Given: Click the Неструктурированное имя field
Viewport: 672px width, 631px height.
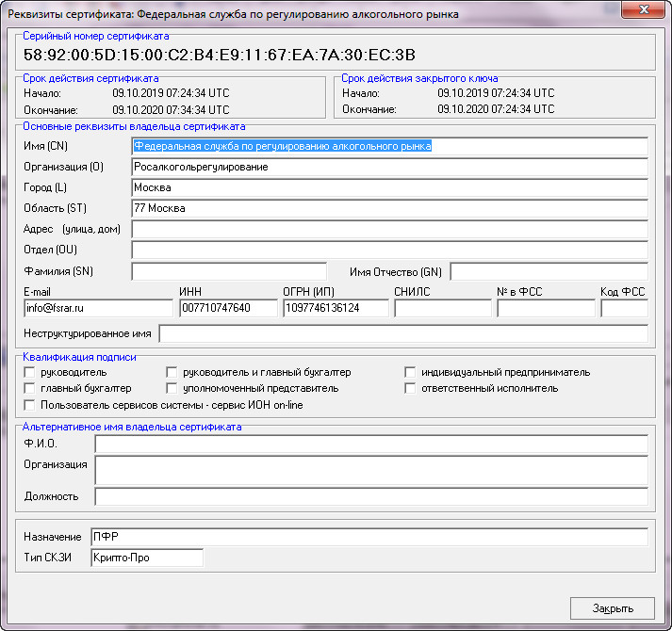Looking at the screenshot, I should pyautogui.click(x=403, y=333).
